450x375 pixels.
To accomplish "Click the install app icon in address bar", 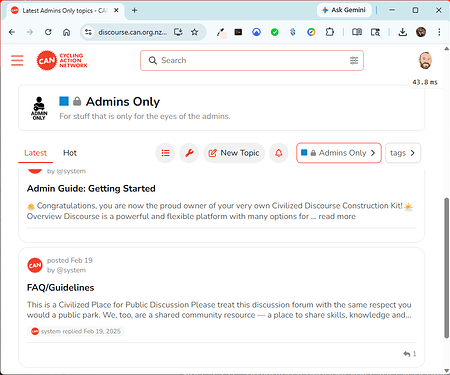I will (x=178, y=32).
